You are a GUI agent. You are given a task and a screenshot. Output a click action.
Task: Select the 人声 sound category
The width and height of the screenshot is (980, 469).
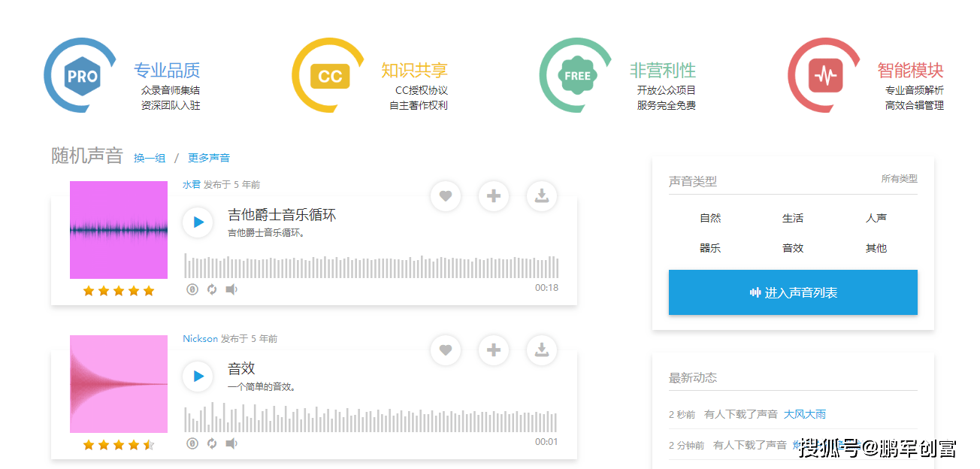[x=876, y=218]
